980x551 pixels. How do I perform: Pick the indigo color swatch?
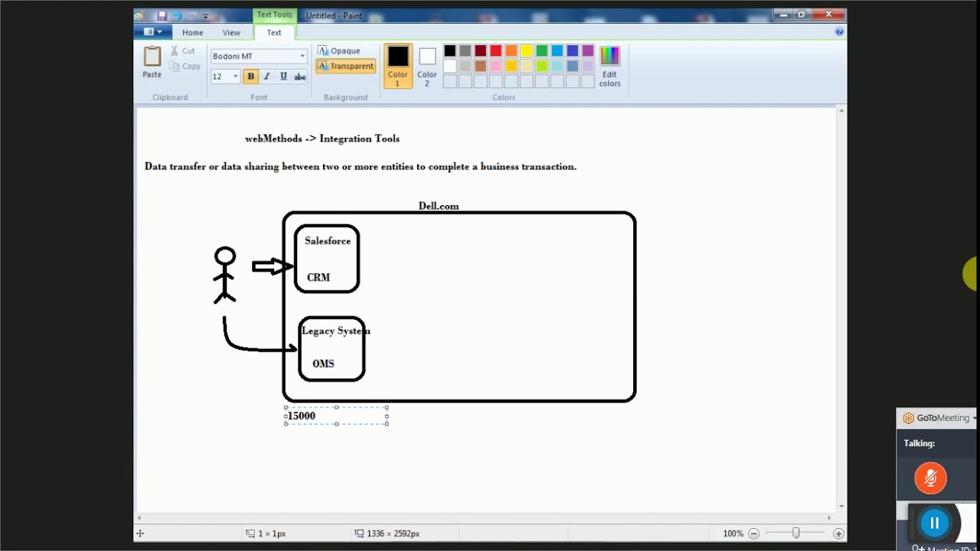(x=573, y=51)
